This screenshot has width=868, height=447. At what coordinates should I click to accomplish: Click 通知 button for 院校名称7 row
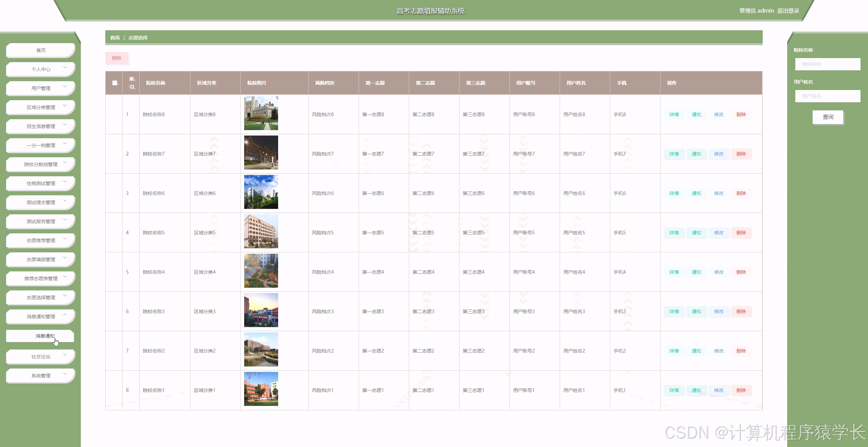tap(696, 154)
